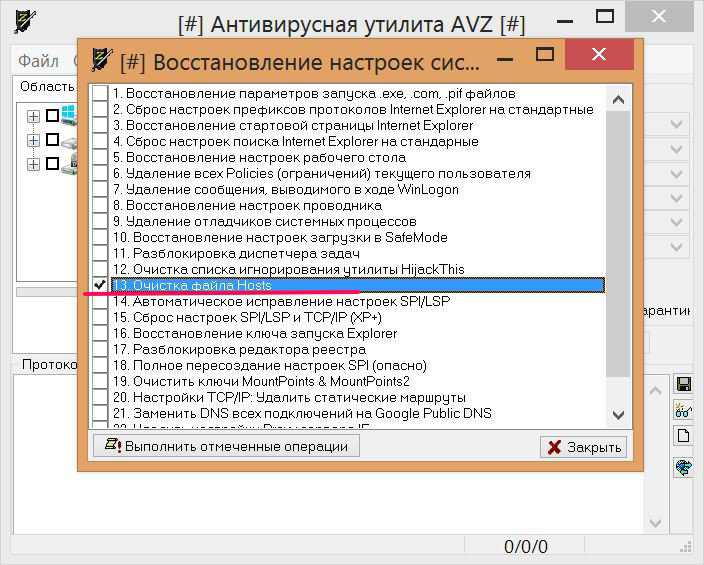This screenshot has height=565, width=704.
Task: Expand the first tree node in scan area
Action: click(x=33, y=116)
